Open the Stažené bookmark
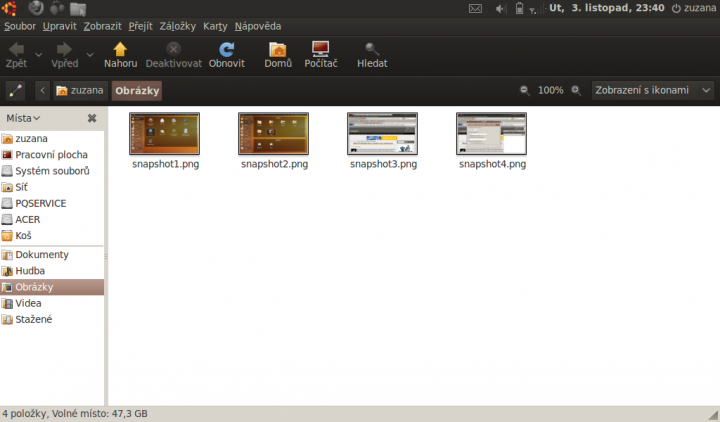This screenshot has height=422, width=720. (x=52, y=319)
